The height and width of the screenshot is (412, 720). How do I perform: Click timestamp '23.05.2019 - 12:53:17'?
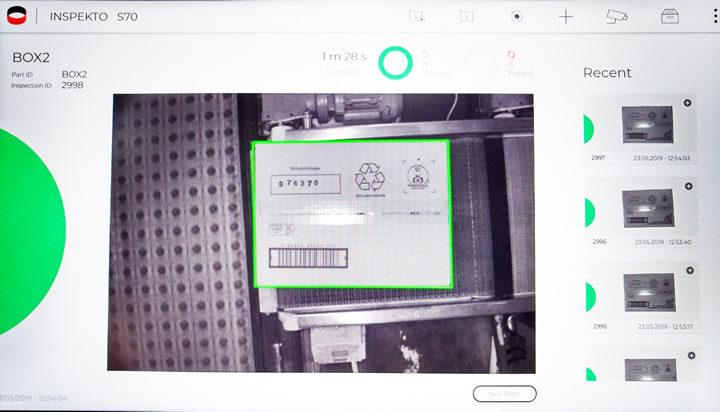[665, 327]
